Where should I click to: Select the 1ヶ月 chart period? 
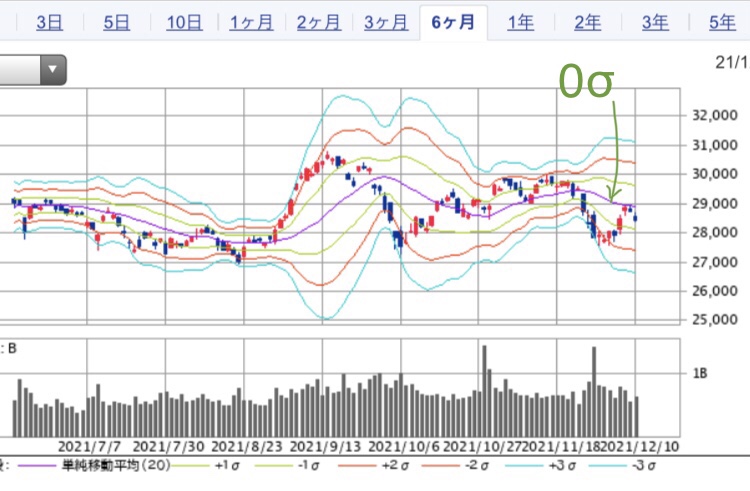(x=250, y=22)
